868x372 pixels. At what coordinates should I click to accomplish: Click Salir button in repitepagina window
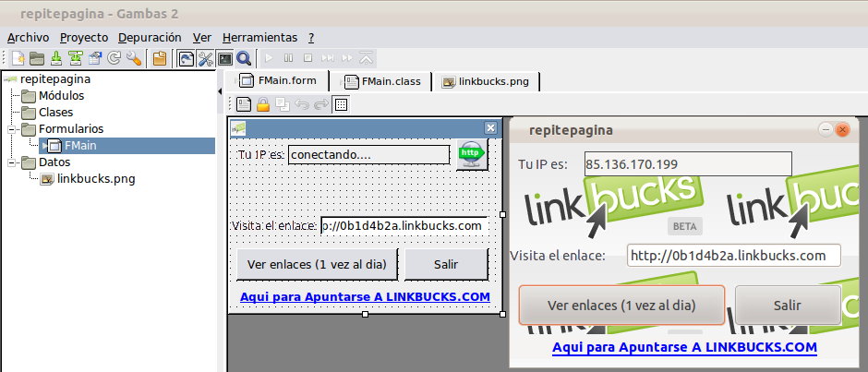point(787,305)
